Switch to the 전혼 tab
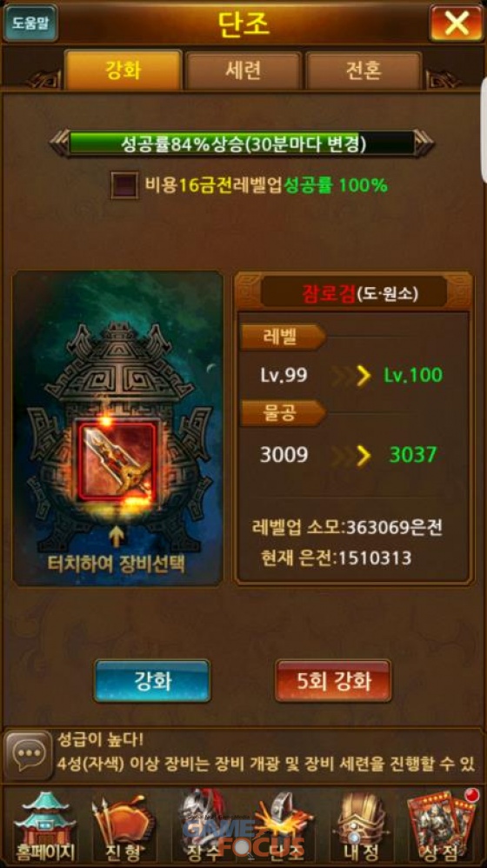This screenshot has width=487, height=868. pyautogui.click(x=364, y=70)
